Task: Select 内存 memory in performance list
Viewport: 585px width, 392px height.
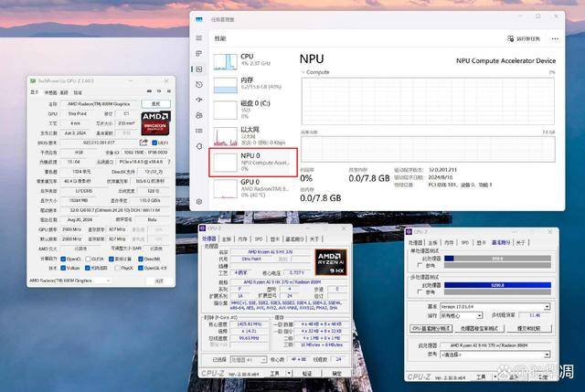Action: [x=254, y=84]
